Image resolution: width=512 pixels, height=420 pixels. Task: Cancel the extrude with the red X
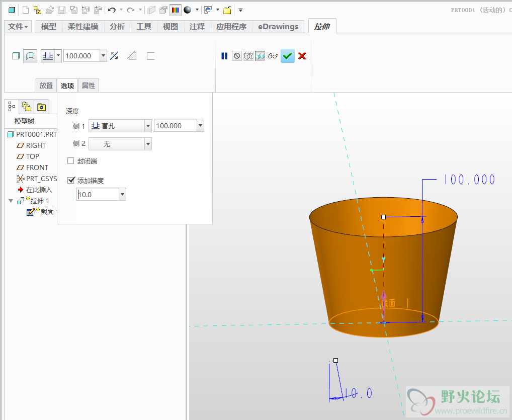(x=302, y=56)
